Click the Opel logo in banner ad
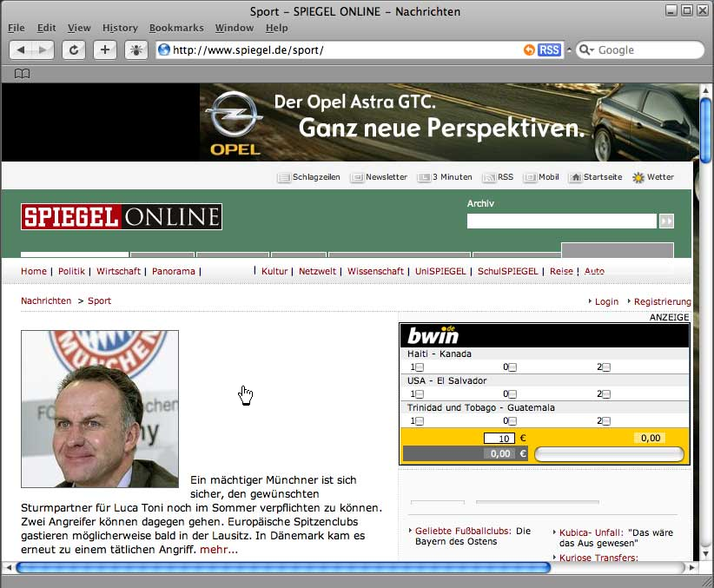Viewport: 714px width, 588px height. [235, 123]
